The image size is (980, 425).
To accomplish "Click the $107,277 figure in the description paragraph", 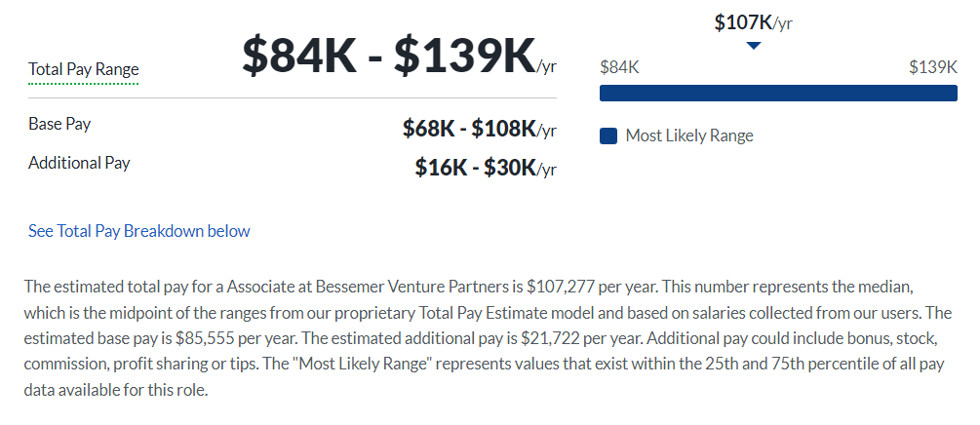I will [x=560, y=288].
